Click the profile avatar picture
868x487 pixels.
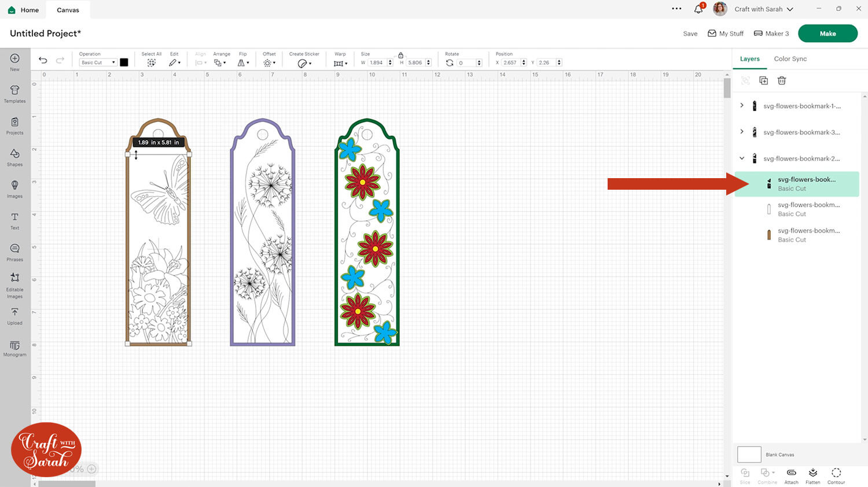pos(720,9)
